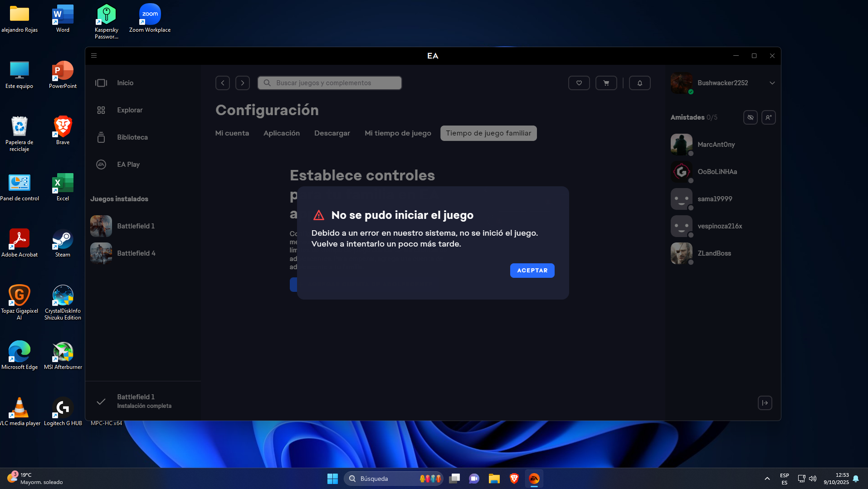Open EA Play in the sidebar
The width and height of the screenshot is (868, 489).
(x=128, y=165)
